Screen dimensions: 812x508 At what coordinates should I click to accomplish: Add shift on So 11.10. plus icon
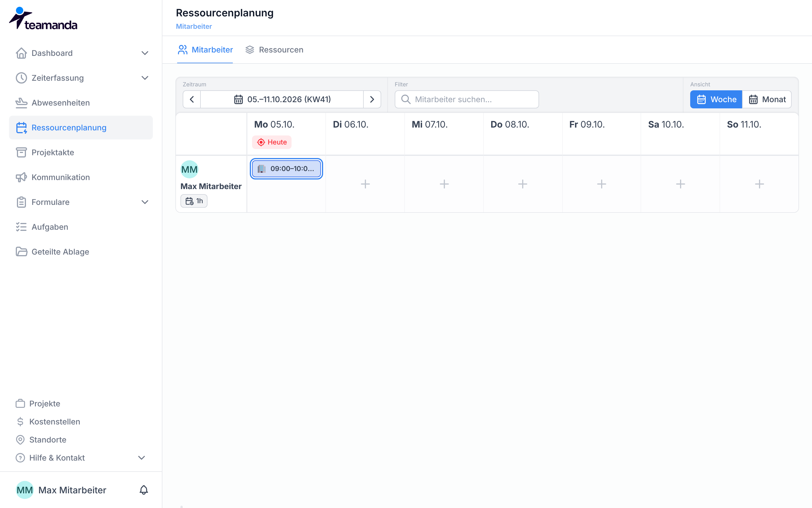(759, 184)
